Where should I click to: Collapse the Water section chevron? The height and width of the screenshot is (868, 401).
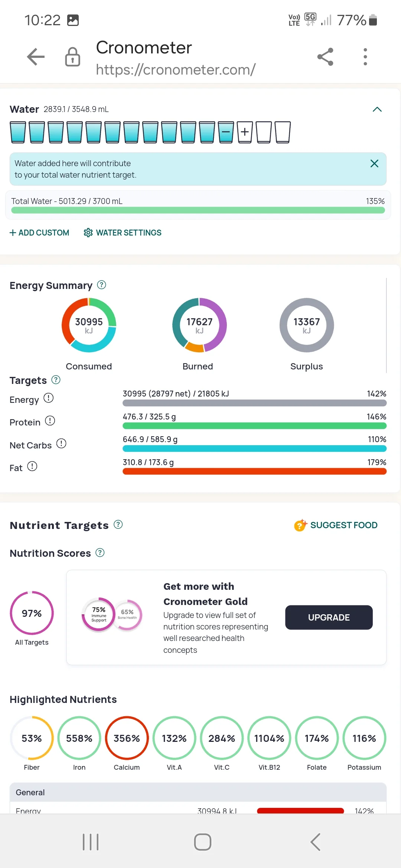click(x=377, y=109)
